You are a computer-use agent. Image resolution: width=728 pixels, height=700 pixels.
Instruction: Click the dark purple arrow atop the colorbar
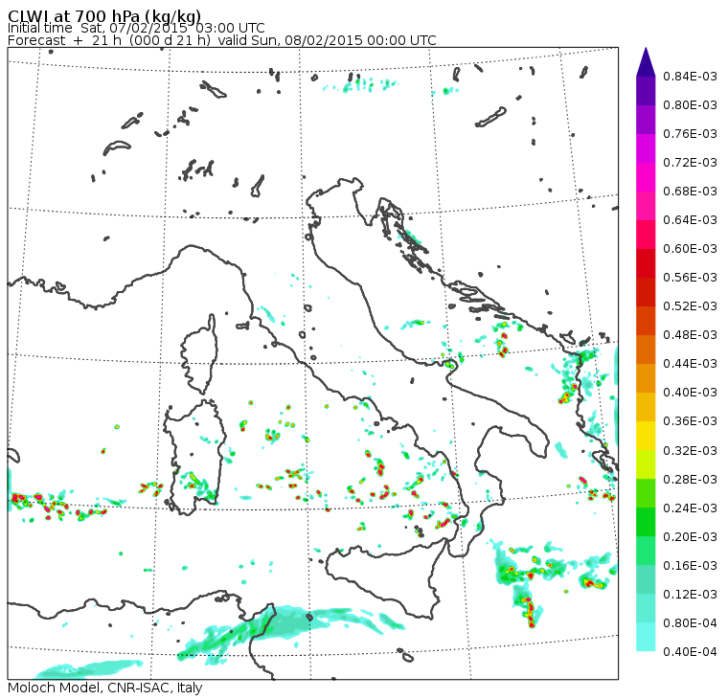point(646,61)
